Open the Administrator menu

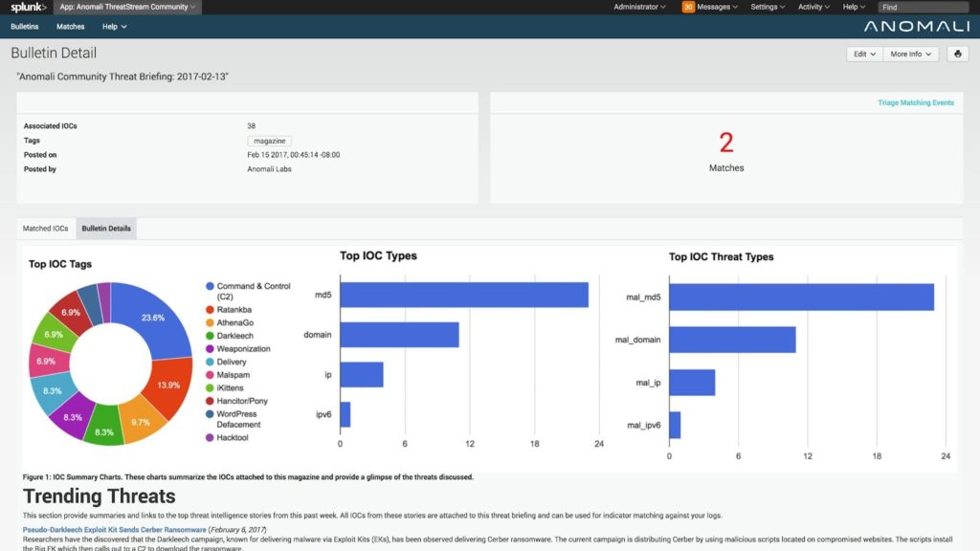[x=639, y=7]
